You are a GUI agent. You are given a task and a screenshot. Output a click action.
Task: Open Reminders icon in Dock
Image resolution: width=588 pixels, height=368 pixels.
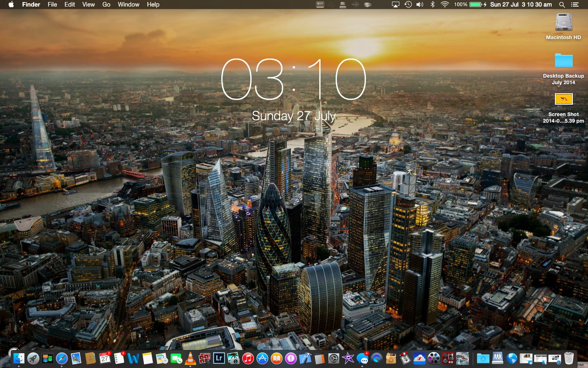[119, 359]
